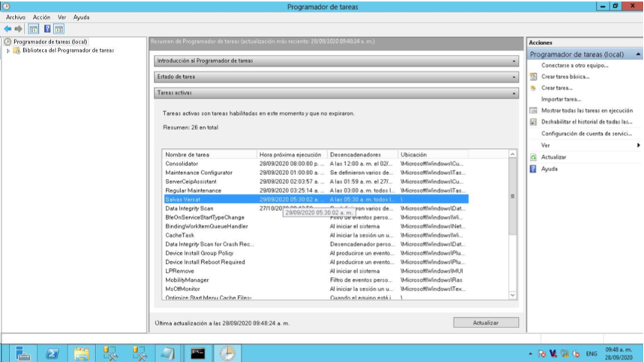Sort by Desencadenadores column header

pyautogui.click(x=363, y=155)
